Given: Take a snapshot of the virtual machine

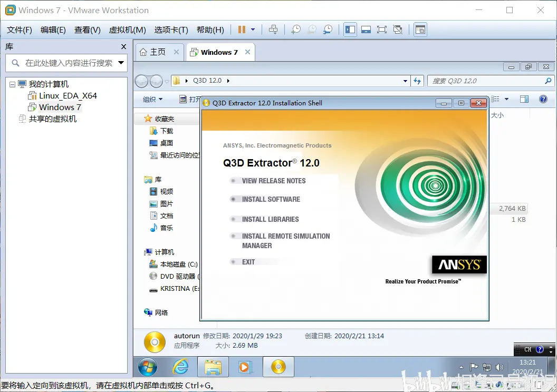Looking at the screenshot, I should click(295, 30).
